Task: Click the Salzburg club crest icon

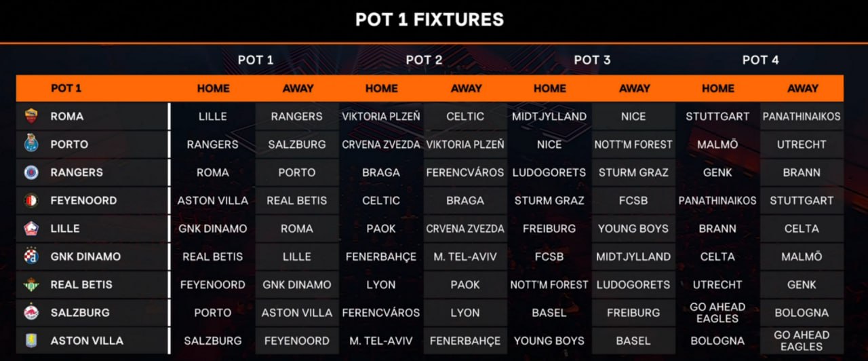Action: [x=31, y=313]
